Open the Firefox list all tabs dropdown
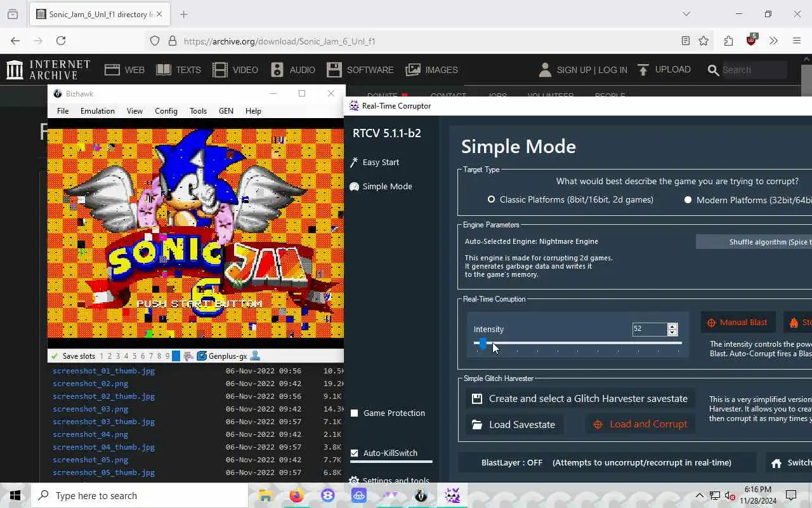The width and height of the screenshot is (812, 508). (686, 14)
